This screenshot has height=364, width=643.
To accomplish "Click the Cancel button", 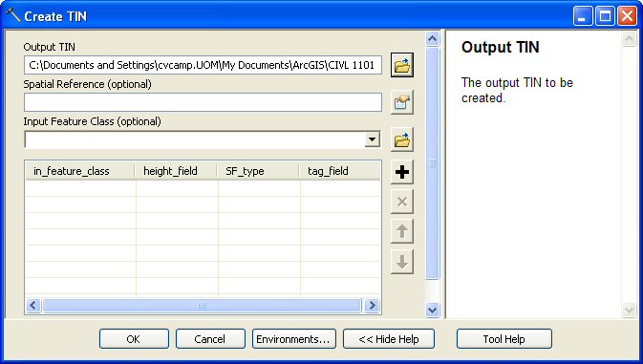I will pyautogui.click(x=210, y=339).
